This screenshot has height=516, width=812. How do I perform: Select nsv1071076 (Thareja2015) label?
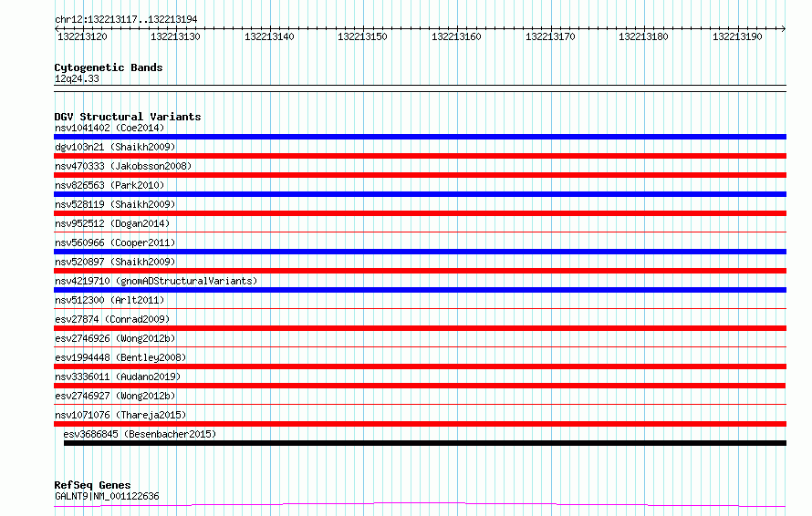tap(120, 415)
